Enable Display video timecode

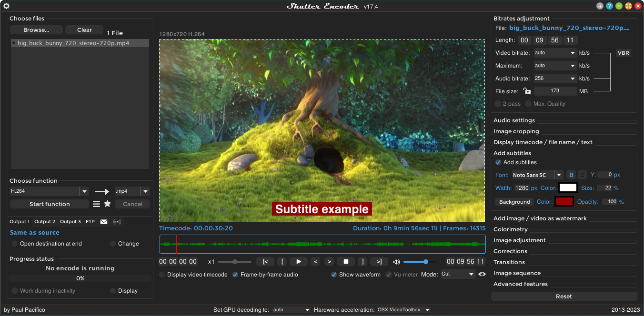coord(162,274)
